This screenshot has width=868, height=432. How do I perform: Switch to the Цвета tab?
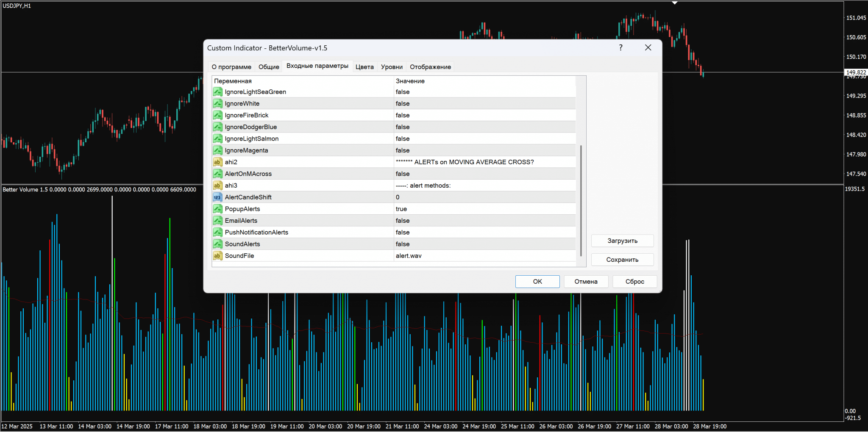pos(364,67)
